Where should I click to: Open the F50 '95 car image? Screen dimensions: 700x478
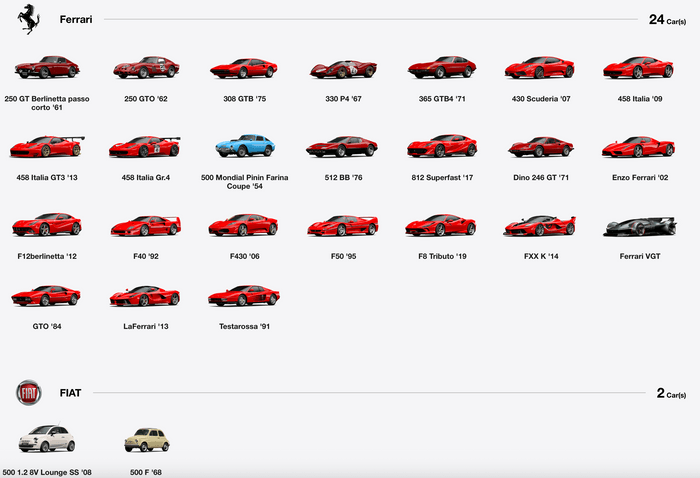(x=343, y=226)
